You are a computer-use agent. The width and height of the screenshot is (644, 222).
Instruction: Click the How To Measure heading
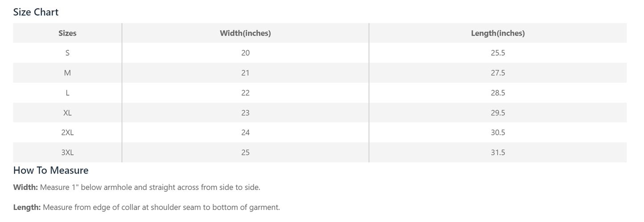51,170
